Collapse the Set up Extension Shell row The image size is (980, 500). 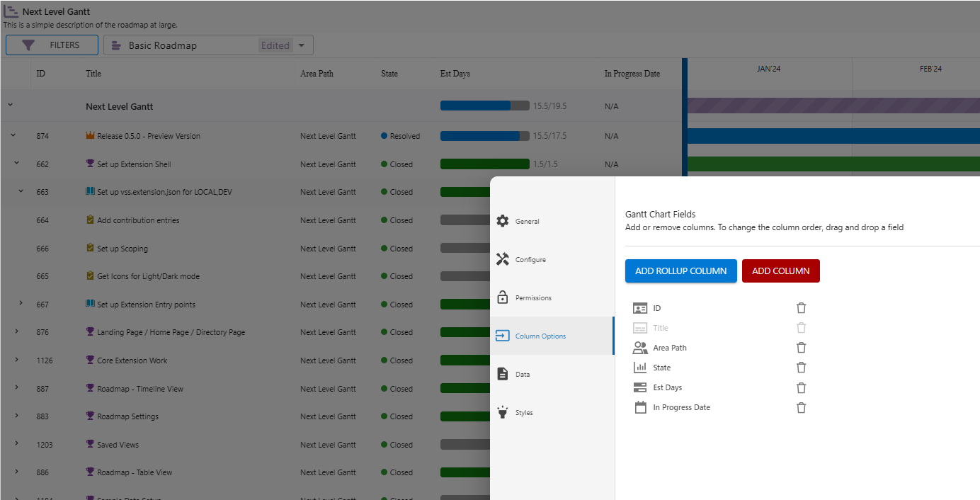pos(16,164)
